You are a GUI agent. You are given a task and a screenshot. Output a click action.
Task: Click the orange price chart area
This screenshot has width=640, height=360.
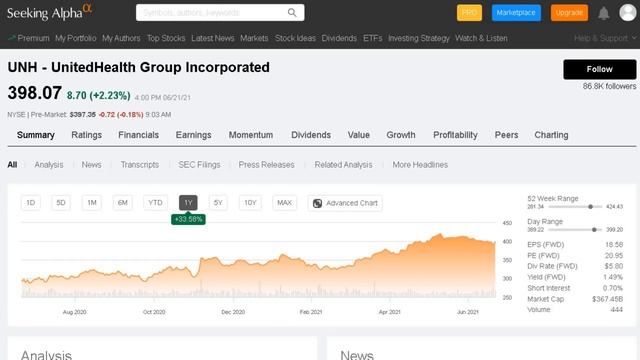pos(258,265)
